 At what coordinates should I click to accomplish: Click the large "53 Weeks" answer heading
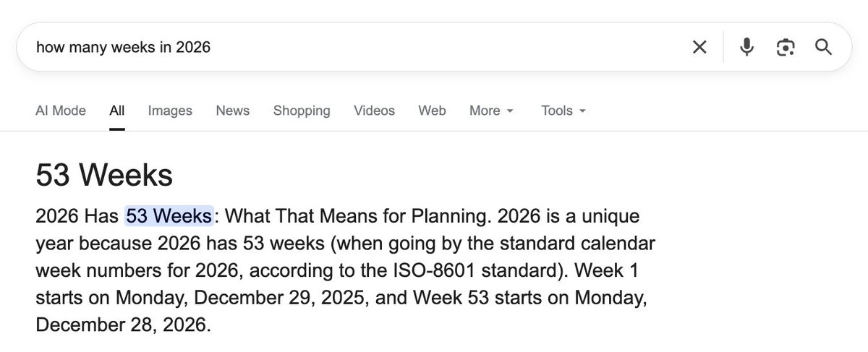coord(104,175)
